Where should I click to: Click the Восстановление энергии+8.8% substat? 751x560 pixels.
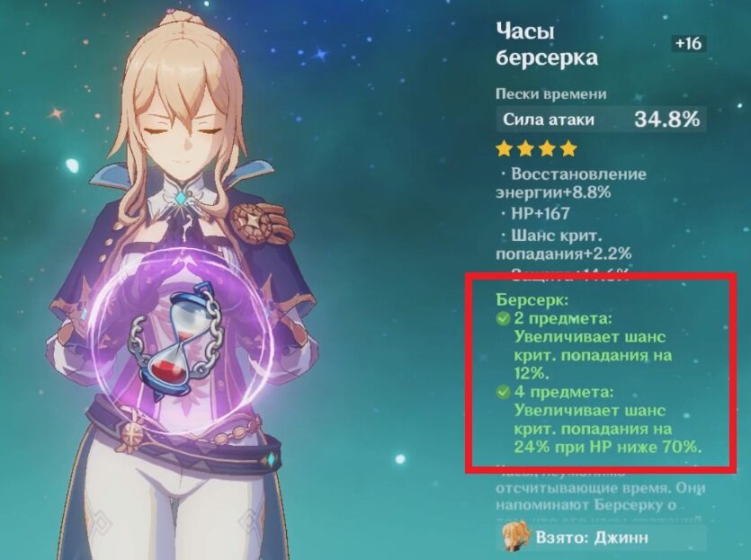pos(571,182)
